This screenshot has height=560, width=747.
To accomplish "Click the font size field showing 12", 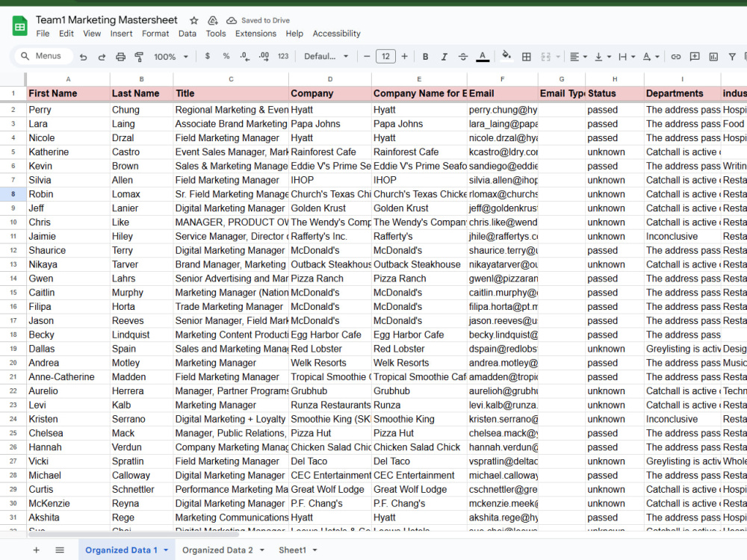I will (x=385, y=57).
